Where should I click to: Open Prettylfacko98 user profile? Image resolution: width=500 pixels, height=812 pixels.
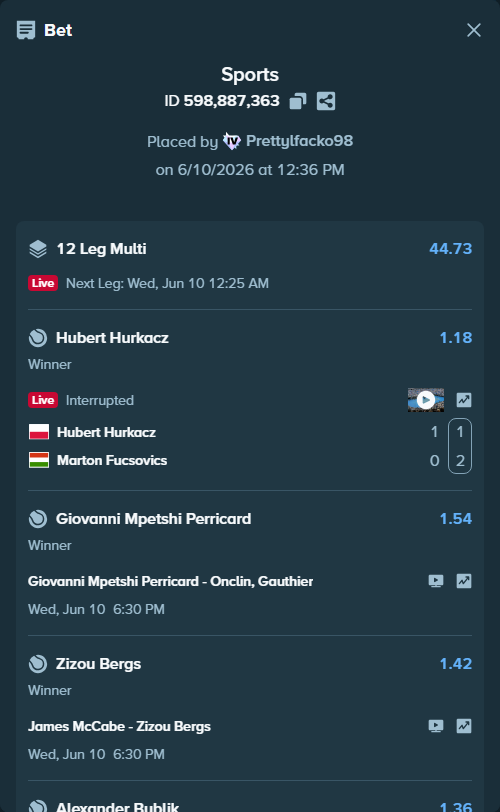click(x=299, y=141)
